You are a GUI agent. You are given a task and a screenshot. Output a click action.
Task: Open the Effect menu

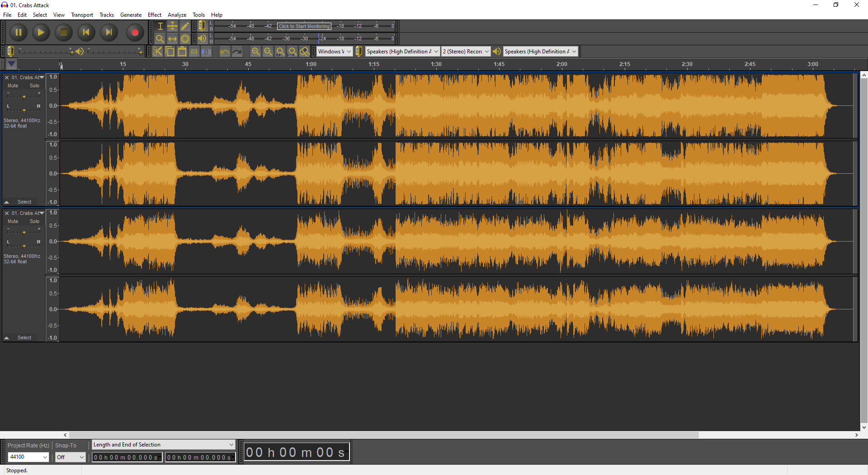click(154, 15)
